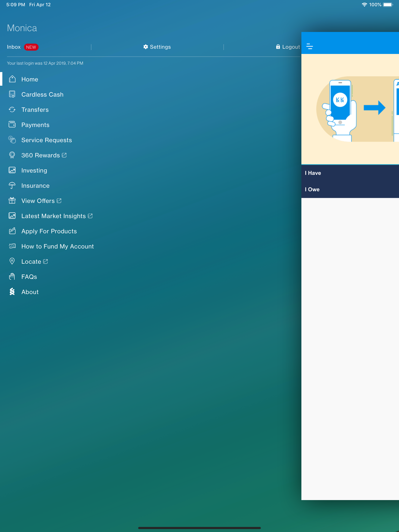This screenshot has height=532, width=399.
Task: Open the Locate external link
Action: tap(35, 262)
